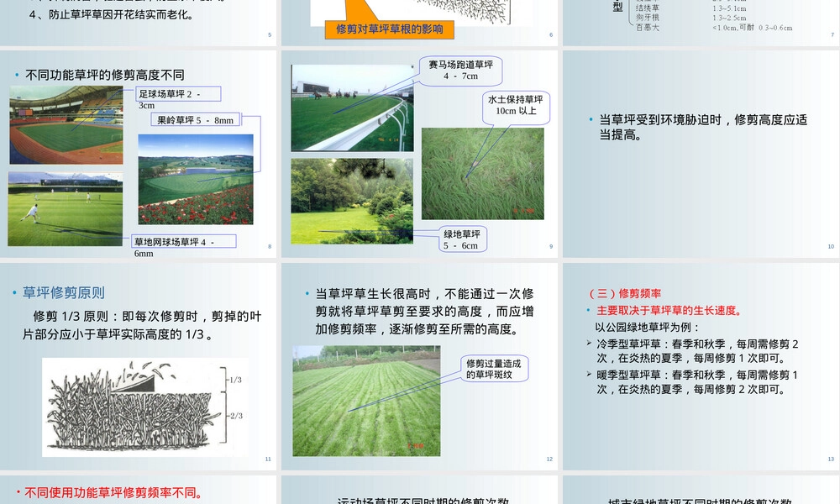Screen dimensions: 840x504
Task: Click the park green lawn with trees photo
Action: pos(352,202)
